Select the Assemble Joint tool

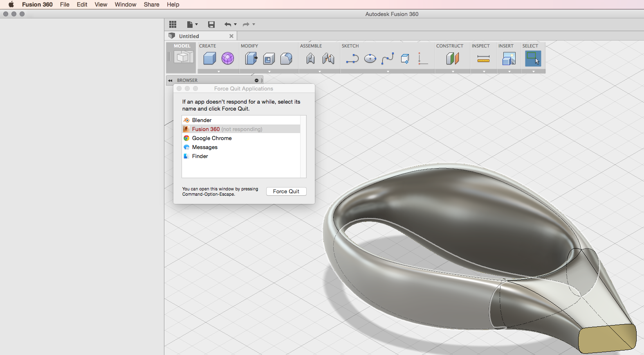pos(310,59)
